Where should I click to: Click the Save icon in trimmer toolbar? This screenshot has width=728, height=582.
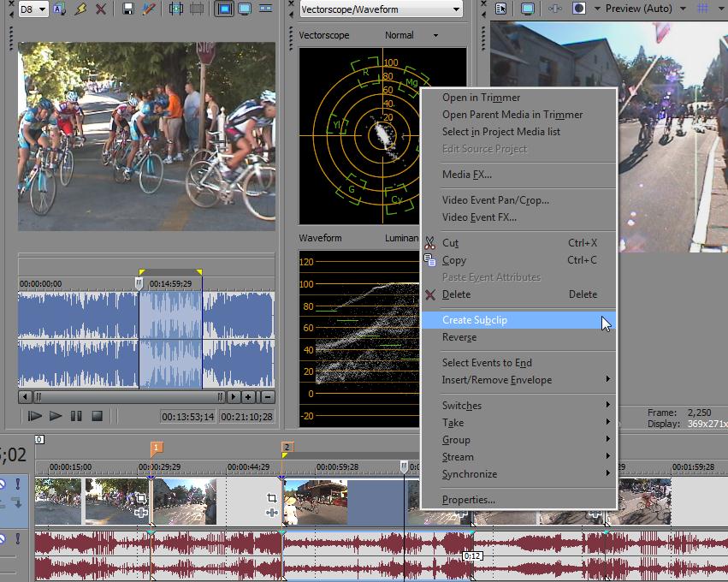[x=127, y=9]
